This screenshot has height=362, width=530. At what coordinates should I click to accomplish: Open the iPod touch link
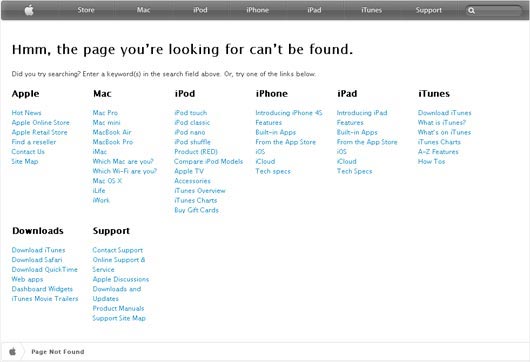[x=191, y=113]
